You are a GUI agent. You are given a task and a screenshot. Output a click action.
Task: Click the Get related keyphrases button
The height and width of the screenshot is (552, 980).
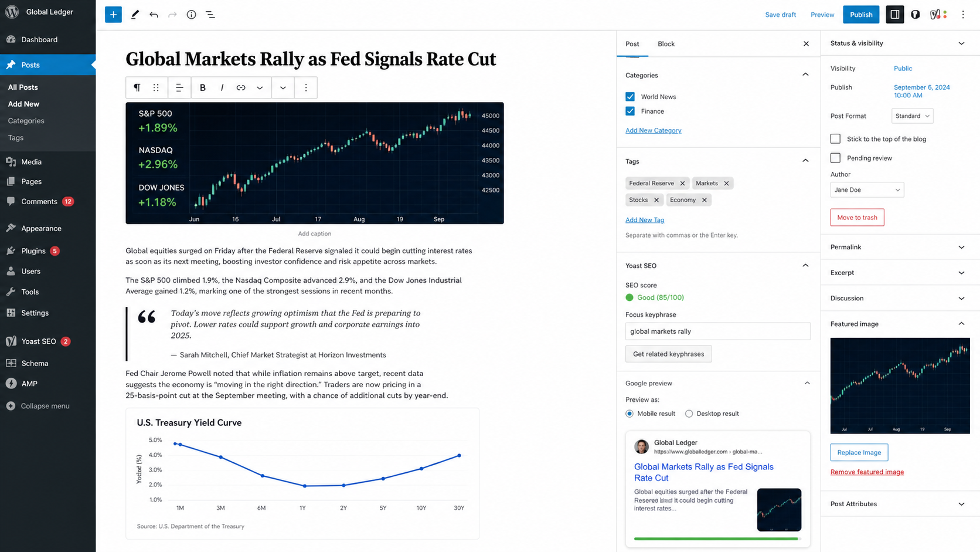point(668,354)
